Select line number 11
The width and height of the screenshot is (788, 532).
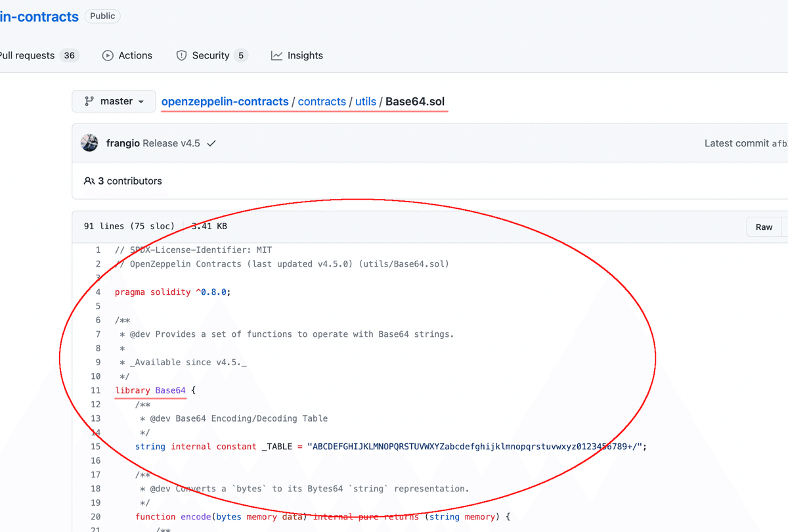pyautogui.click(x=96, y=390)
